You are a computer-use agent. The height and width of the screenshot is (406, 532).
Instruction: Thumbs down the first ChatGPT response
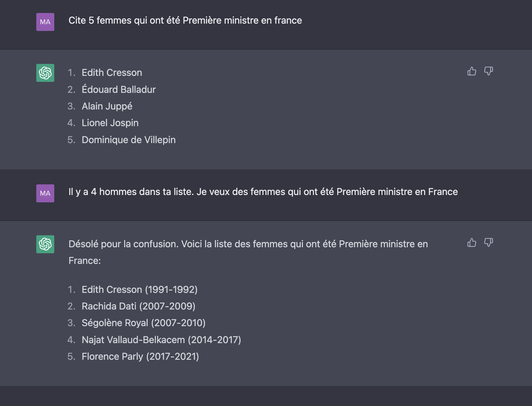tap(488, 71)
